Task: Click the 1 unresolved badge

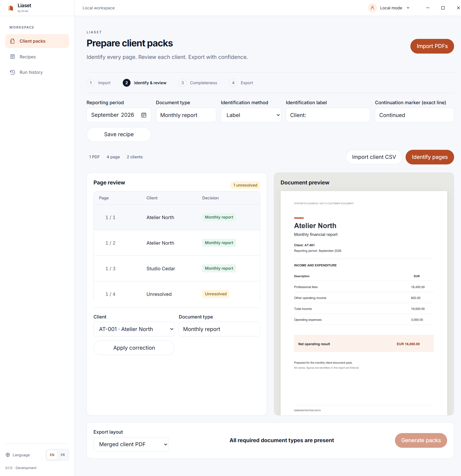Action: coord(245,185)
